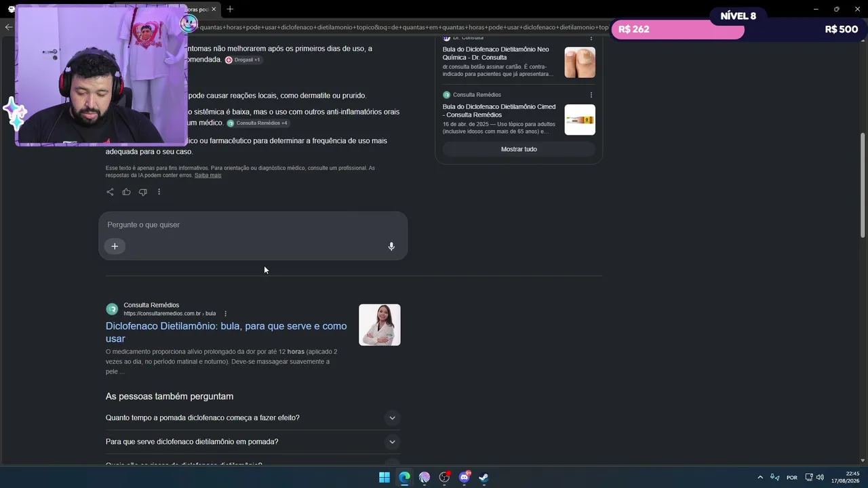Image resolution: width=868 pixels, height=488 pixels.
Task: Click "Mostrar tudo" sources button
Action: [519, 149]
